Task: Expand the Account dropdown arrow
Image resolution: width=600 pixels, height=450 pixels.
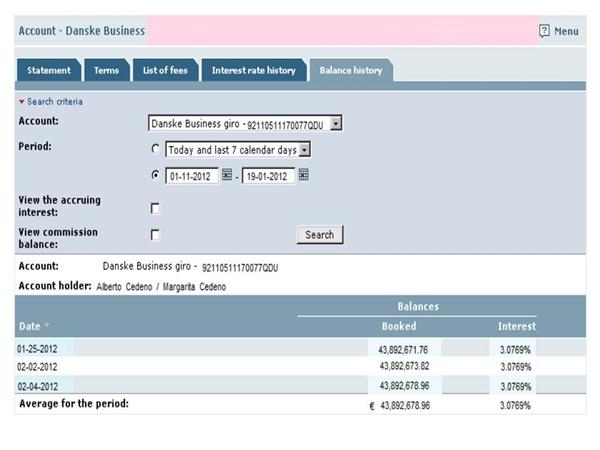Action: click(336, 124)
